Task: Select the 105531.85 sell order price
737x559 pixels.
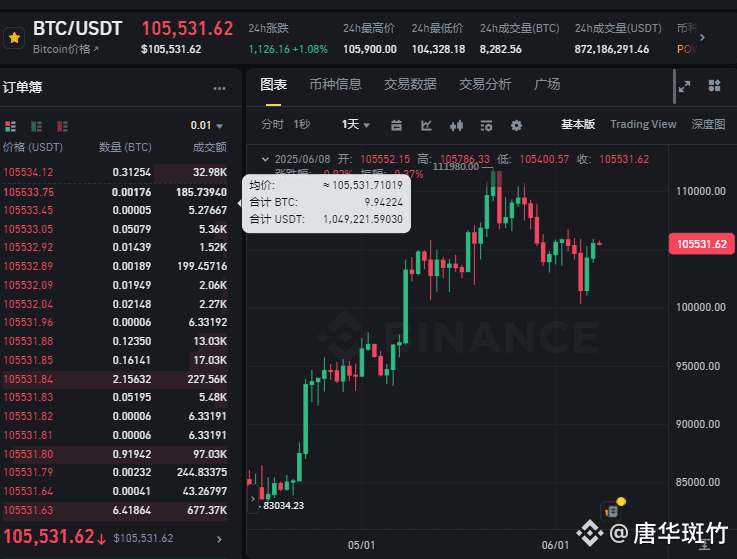Action: point(28,361)
